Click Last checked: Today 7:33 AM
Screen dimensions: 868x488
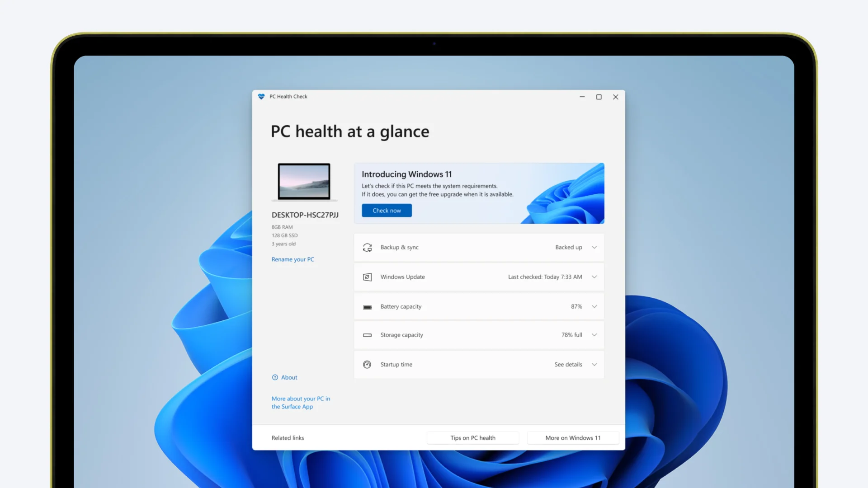click(x=545, y=277)
